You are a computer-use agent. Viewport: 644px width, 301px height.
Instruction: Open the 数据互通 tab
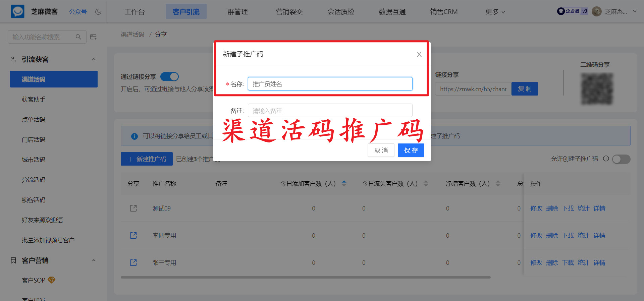pyautogui.click(x=392, y=12)
